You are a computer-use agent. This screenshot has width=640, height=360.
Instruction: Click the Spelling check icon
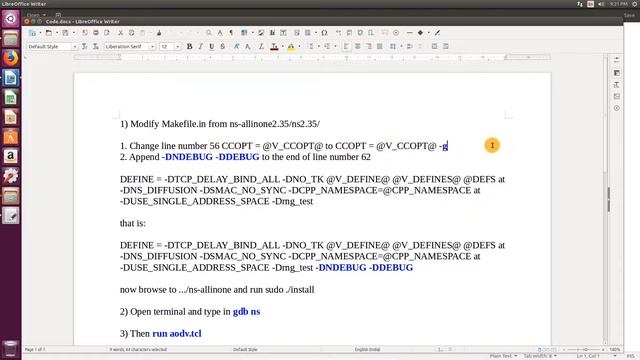[220, 33]
